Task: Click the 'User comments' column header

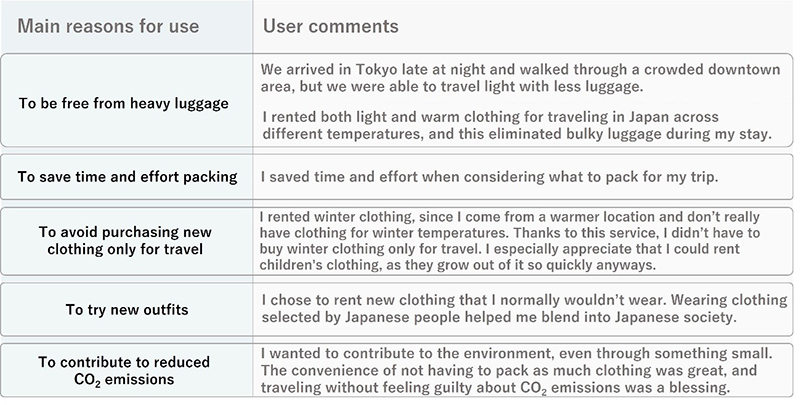Action: (x=331, y=26)
